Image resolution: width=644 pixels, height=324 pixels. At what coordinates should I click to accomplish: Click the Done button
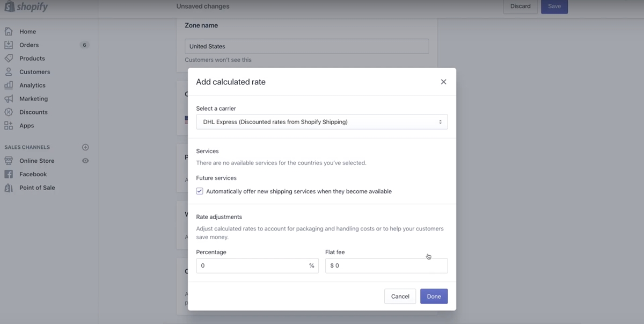434,296
